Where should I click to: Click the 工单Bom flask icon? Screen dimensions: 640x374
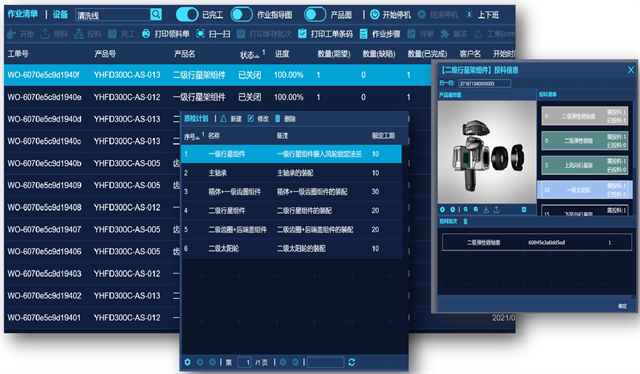click(478, 33)
